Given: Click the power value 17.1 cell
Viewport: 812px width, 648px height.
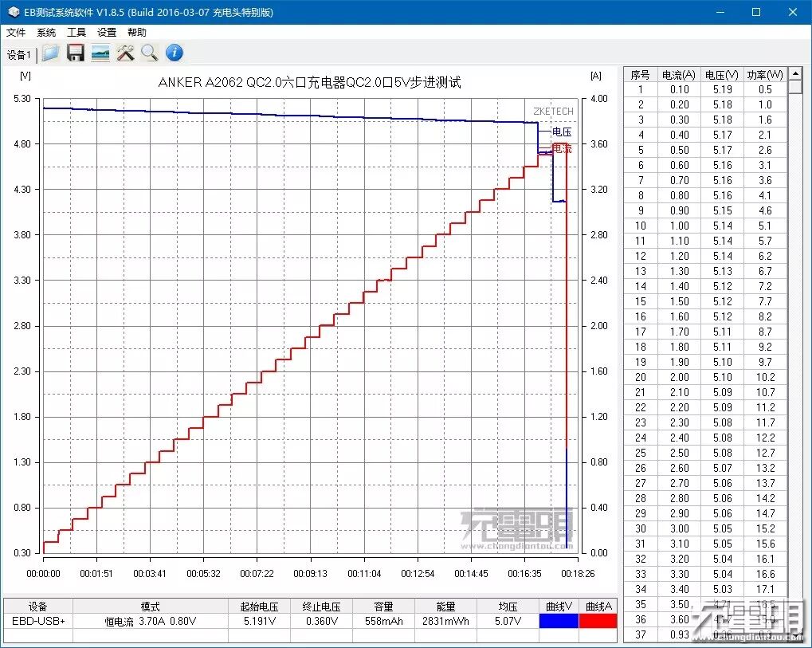Looking at the screenshot, I should coord(765,589).
